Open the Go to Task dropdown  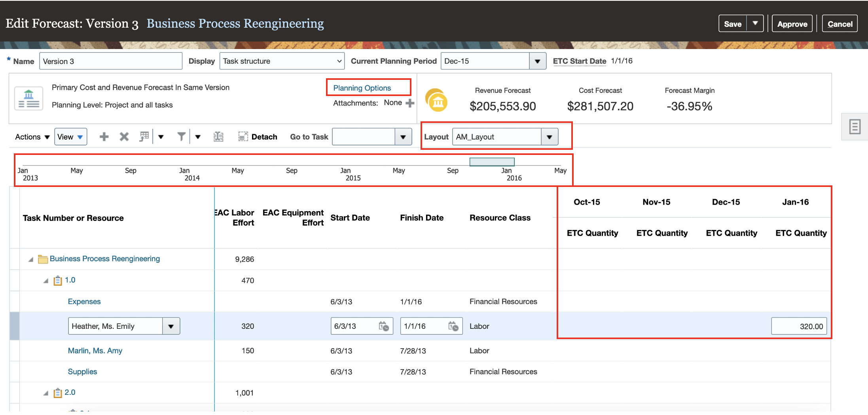pos(403,137)
